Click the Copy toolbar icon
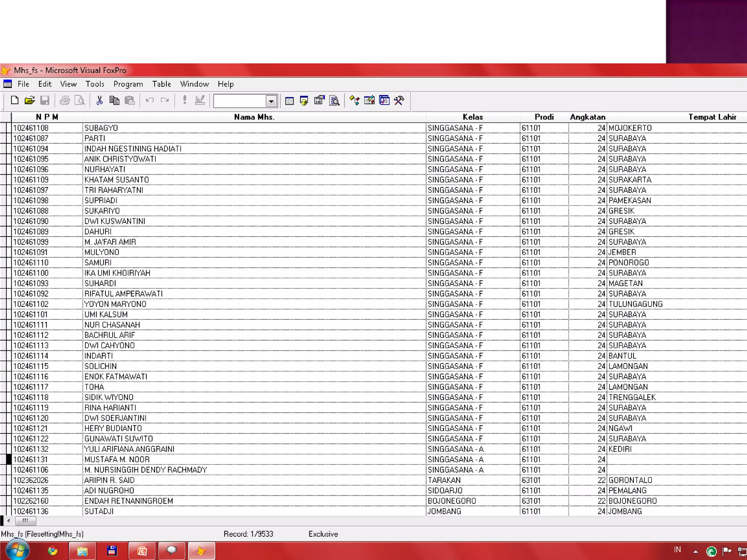The height and width of the screenshot is (560, 747). [x=114, y=101]
